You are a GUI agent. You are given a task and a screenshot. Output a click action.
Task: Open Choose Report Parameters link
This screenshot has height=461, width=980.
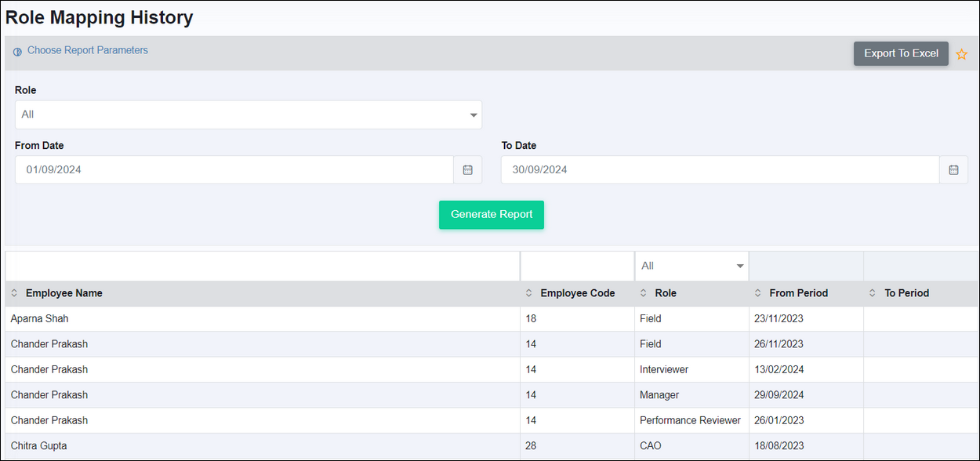click(x=88, y=50)
